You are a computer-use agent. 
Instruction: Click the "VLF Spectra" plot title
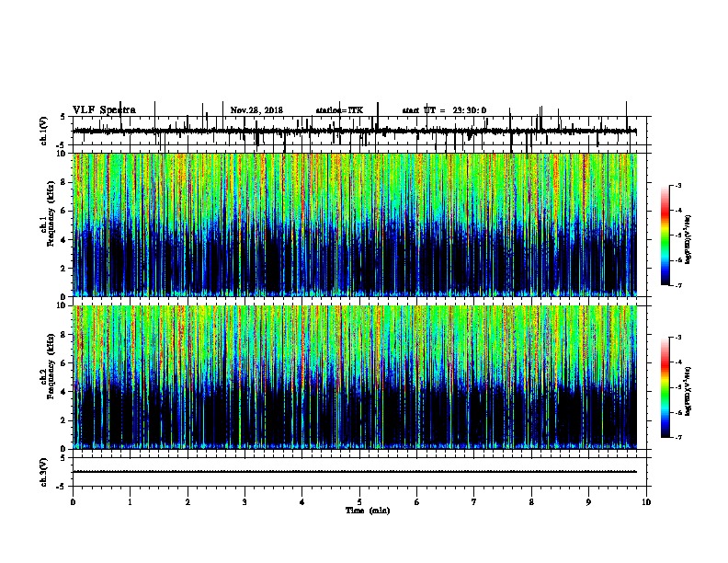104,110
